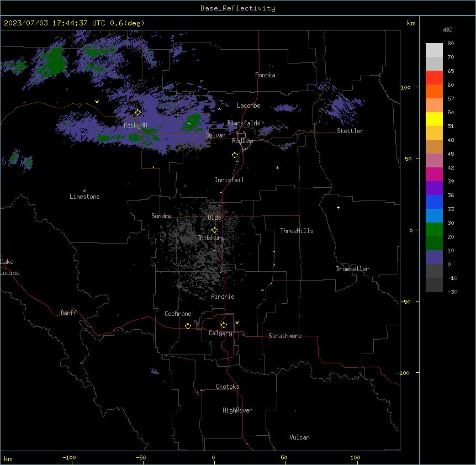
Task: Click the 50 tick on the bottom axis
Action: click(284, 457)
